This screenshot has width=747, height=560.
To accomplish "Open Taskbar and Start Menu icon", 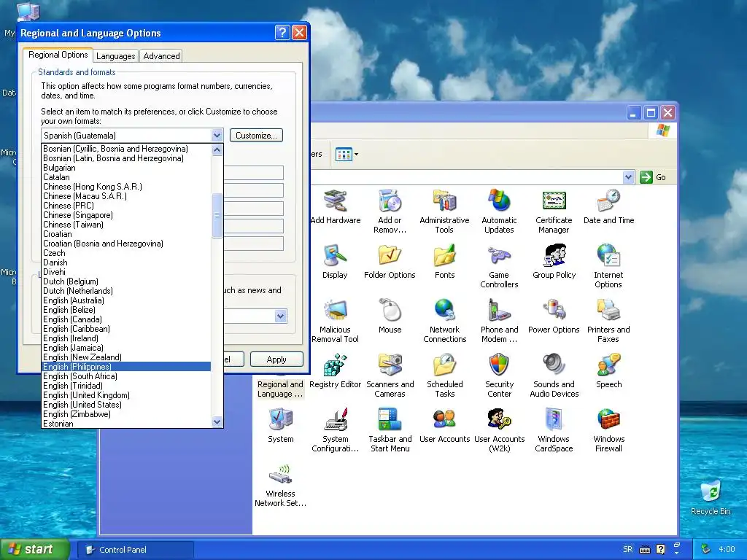I will (390, 430).
